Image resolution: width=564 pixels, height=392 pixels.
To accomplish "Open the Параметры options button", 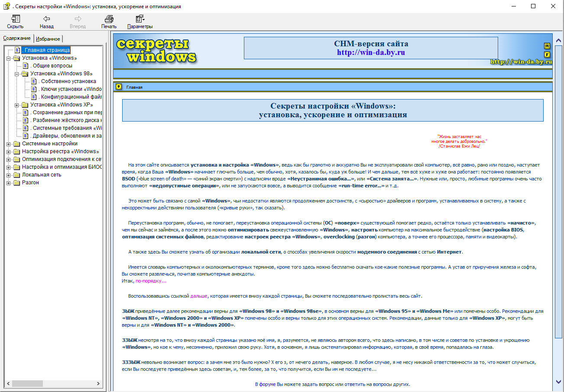I will click(x=140, y=22).
